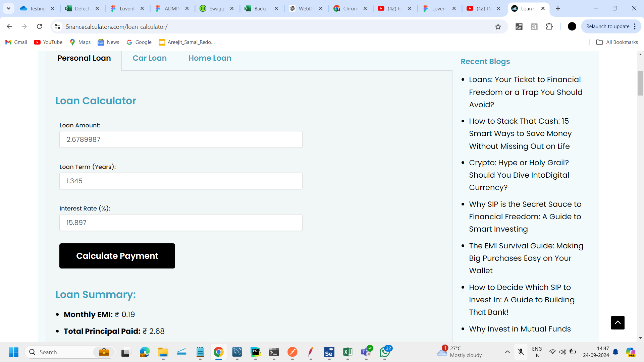
Task: Open PyCharm from the taskbar
Action: 256,352
